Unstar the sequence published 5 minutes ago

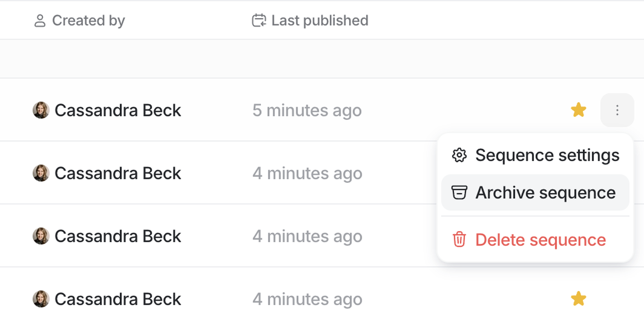point(578,110)
